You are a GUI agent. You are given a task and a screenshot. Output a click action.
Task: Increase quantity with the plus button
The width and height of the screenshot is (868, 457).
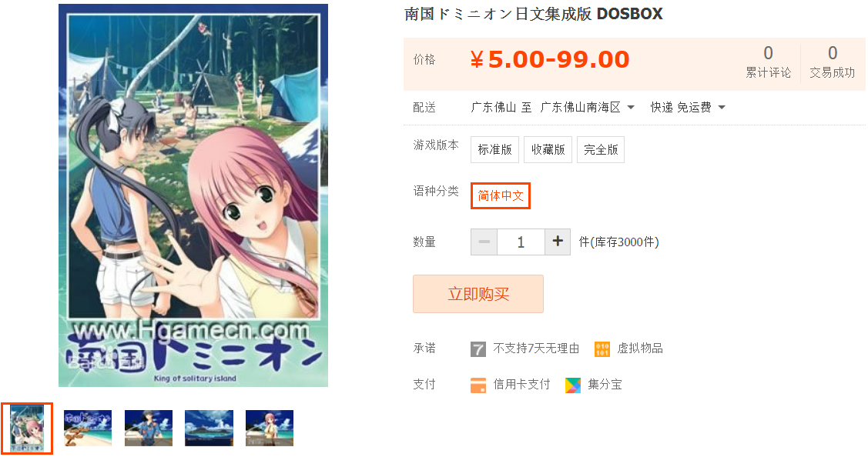[558, 242]
